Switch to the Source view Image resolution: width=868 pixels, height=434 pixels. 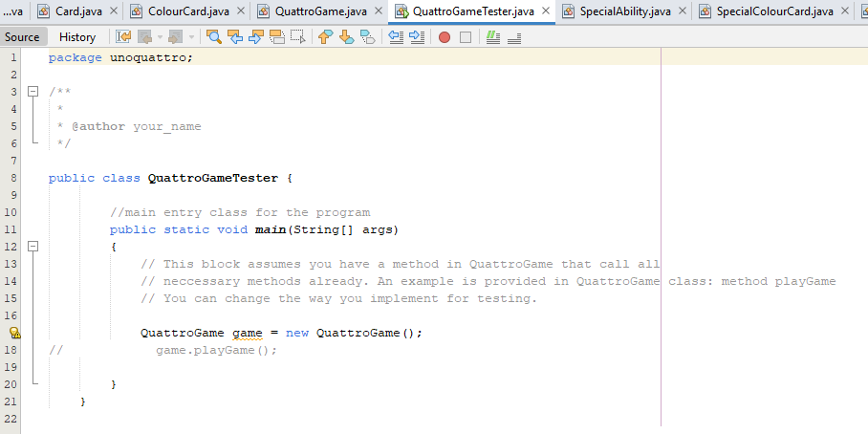tap(22, 37)
